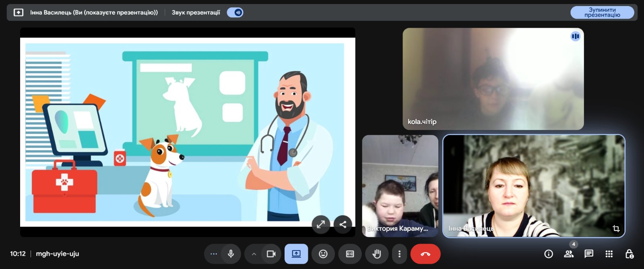Click the share screen present button
The width and height of the screenshot is (644, 269).
(x=296, y=254)
